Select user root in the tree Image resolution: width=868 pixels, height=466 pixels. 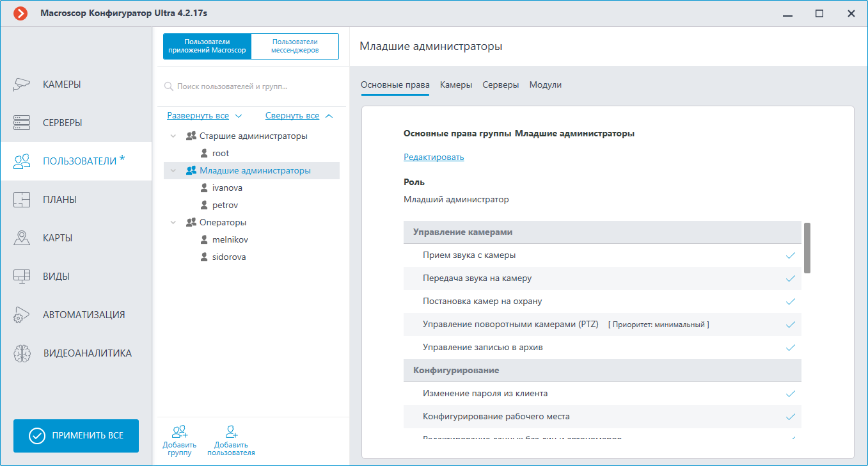[x=221, y=153]
